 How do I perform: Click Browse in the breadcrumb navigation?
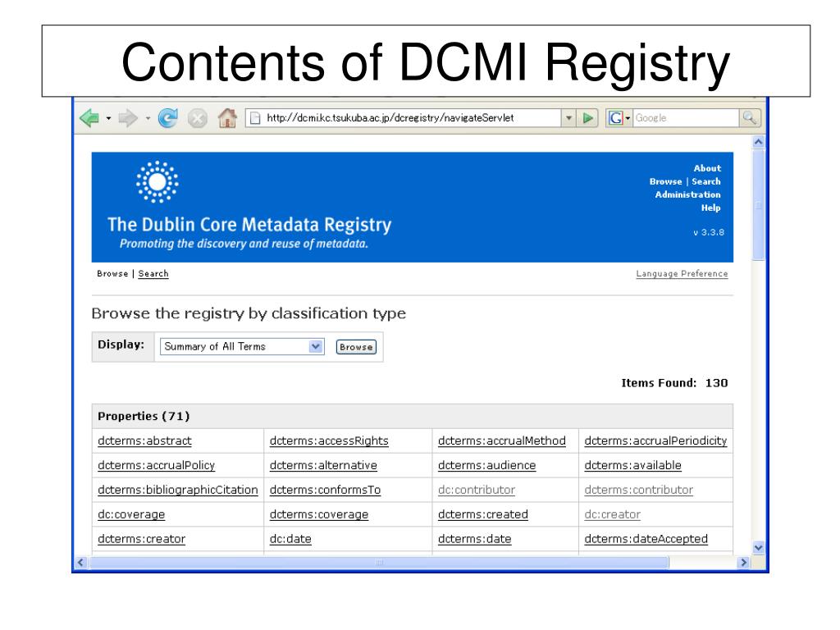(112, 274)
